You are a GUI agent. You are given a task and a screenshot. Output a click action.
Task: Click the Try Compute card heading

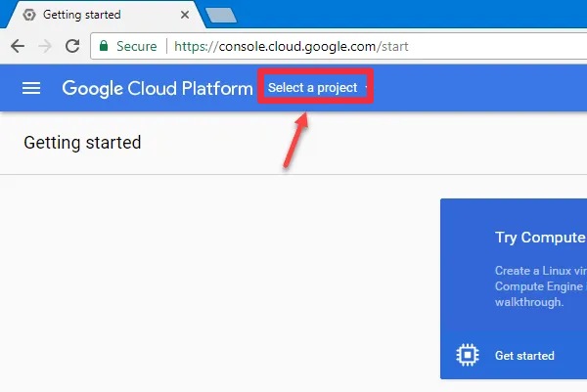point(539,238)
